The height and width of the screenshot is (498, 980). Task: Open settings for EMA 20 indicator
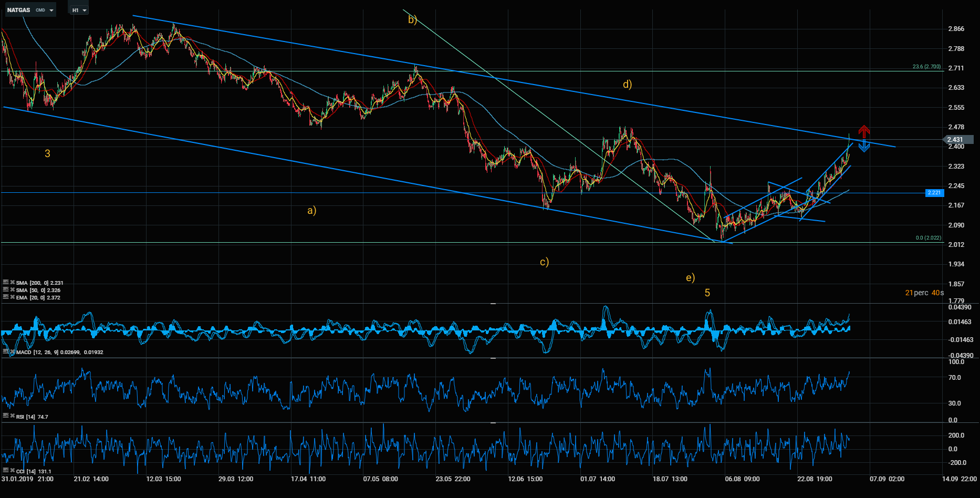tap(5, 297)
